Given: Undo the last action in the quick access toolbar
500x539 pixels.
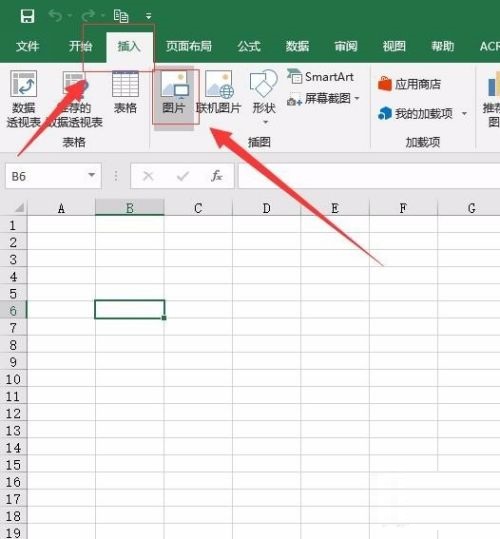Looking at the screenshot, I should (55, 15).
